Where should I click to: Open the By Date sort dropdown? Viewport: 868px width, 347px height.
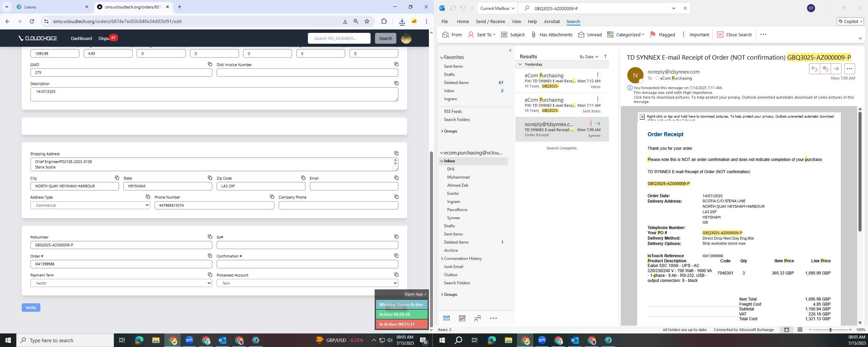pos(589,57)
